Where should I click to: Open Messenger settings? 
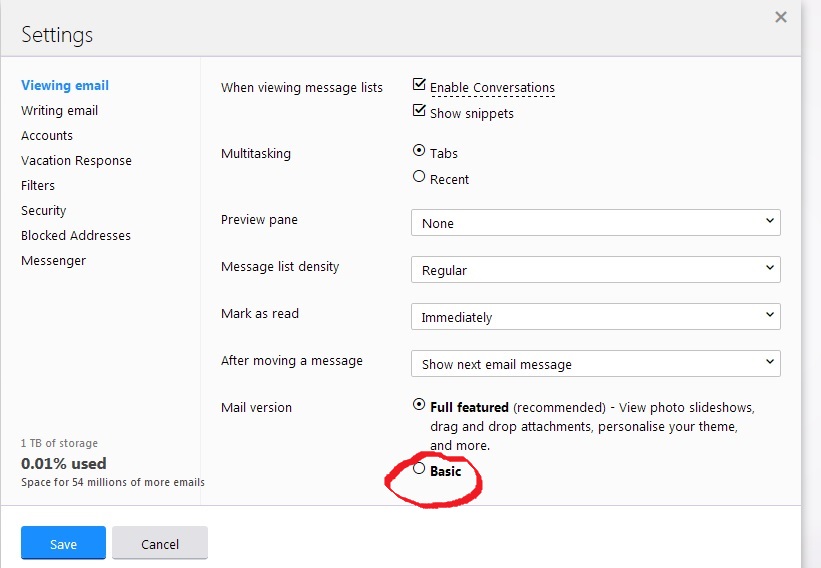coord(53,260)
